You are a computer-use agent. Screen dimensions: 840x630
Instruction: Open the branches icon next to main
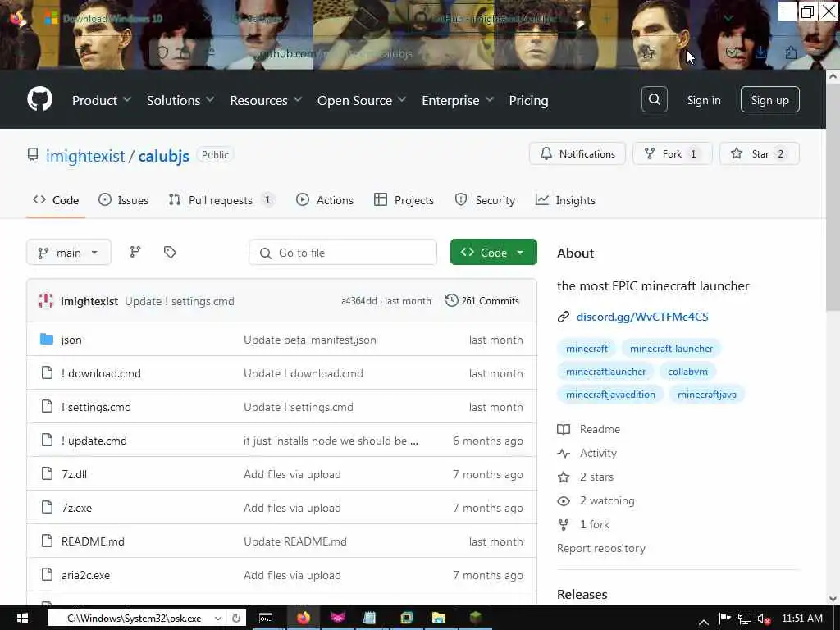click(x=135, y=252)
